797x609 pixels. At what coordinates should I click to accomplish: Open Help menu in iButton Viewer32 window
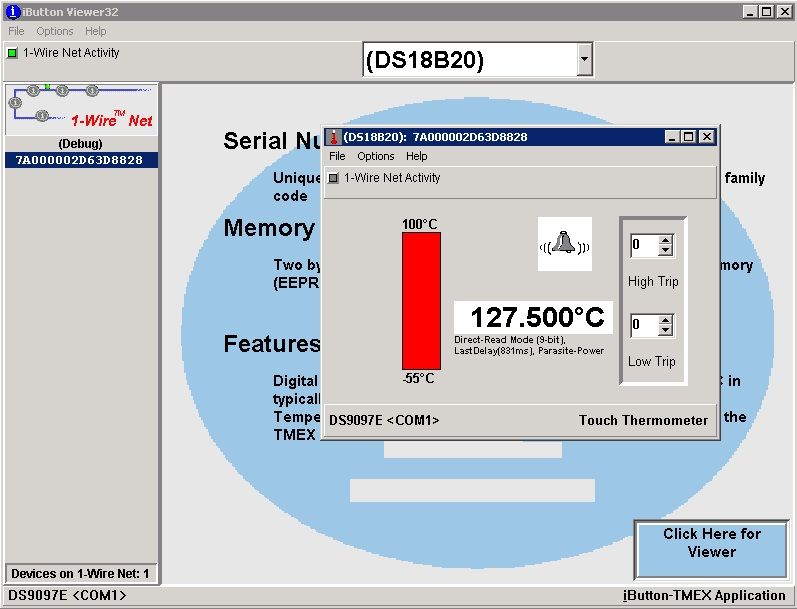(96, 31)
